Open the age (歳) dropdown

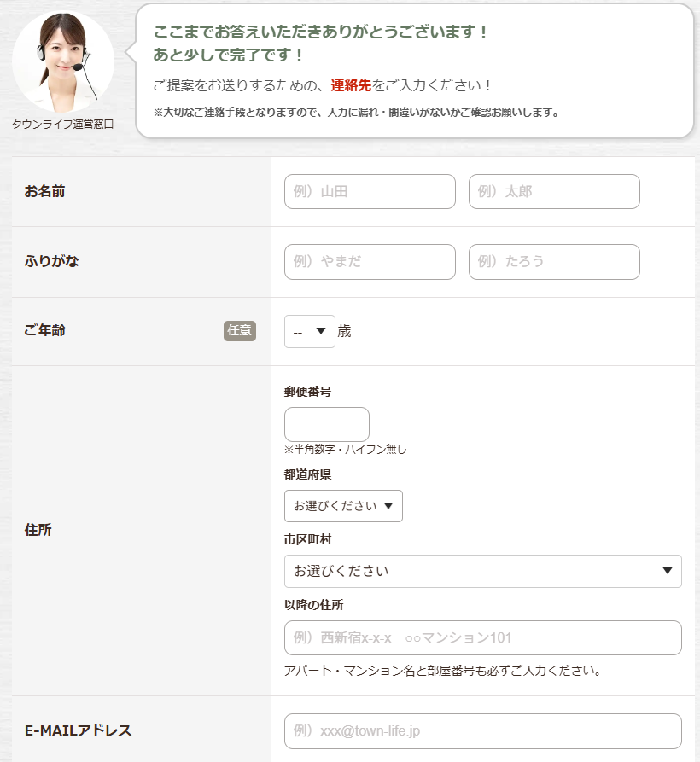tap(309, 331)
